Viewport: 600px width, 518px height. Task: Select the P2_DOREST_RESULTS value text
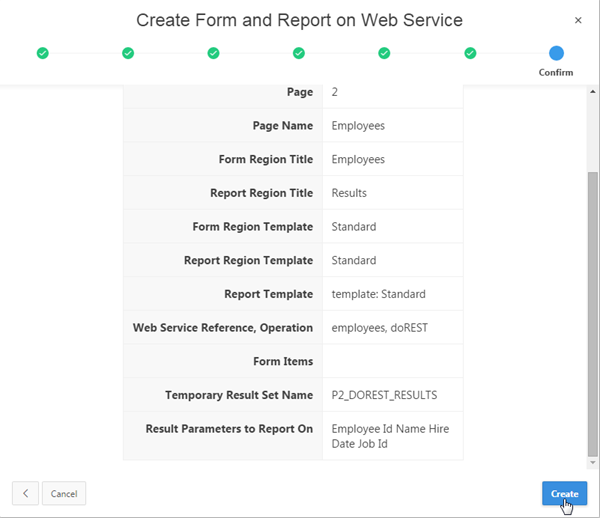click(384, 395)
